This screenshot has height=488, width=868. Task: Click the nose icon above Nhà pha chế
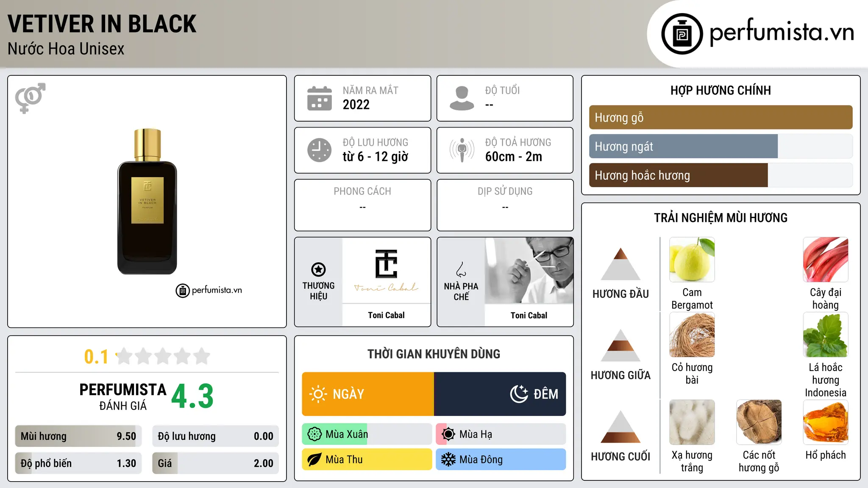[x=461, y=269]
